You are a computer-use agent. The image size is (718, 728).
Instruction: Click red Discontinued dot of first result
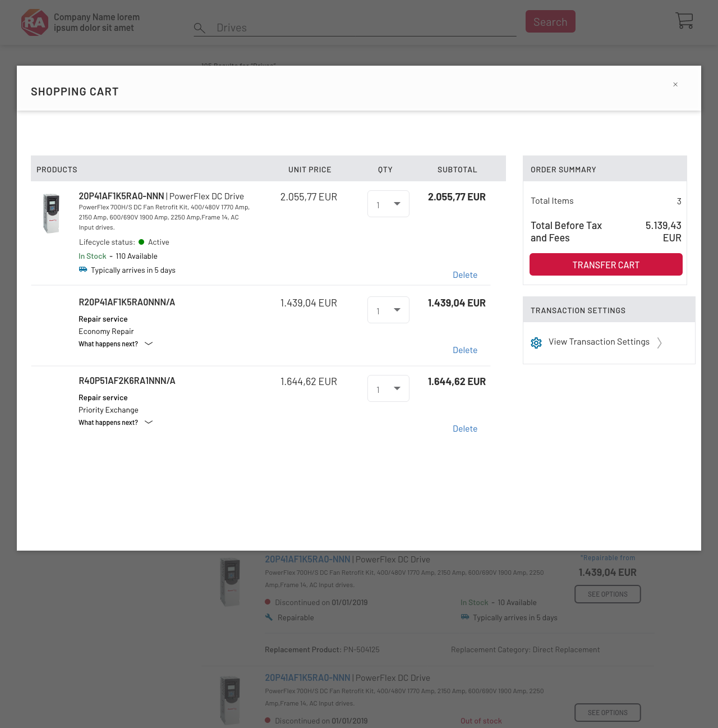(268, 602)
